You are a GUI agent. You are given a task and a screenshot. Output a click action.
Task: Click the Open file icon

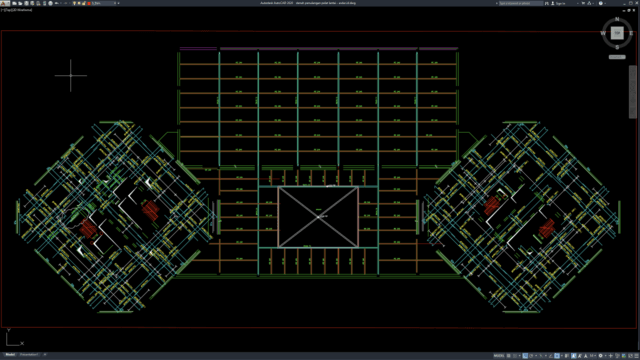coord(20,3)
